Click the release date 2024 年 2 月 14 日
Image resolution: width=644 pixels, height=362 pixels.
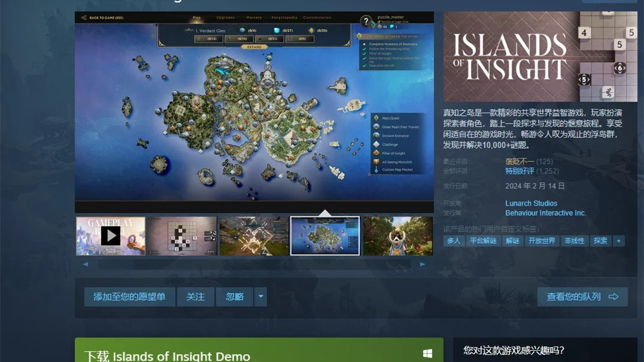point(534,186)
